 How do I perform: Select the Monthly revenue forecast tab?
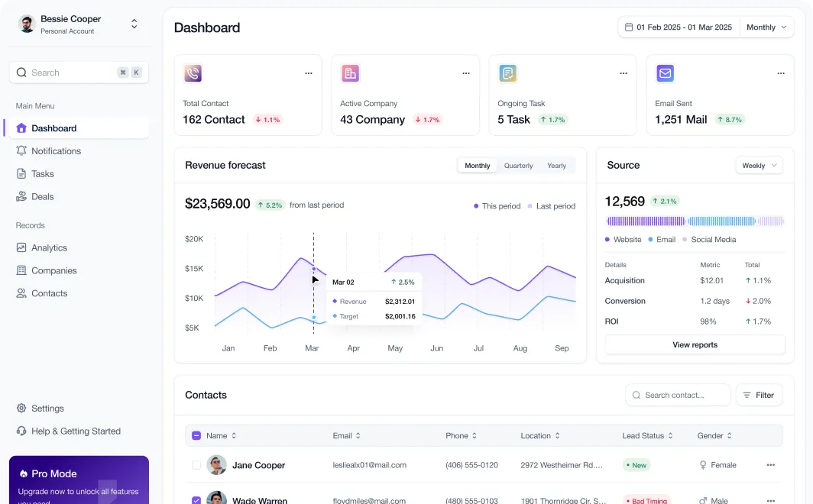[477, 165]
